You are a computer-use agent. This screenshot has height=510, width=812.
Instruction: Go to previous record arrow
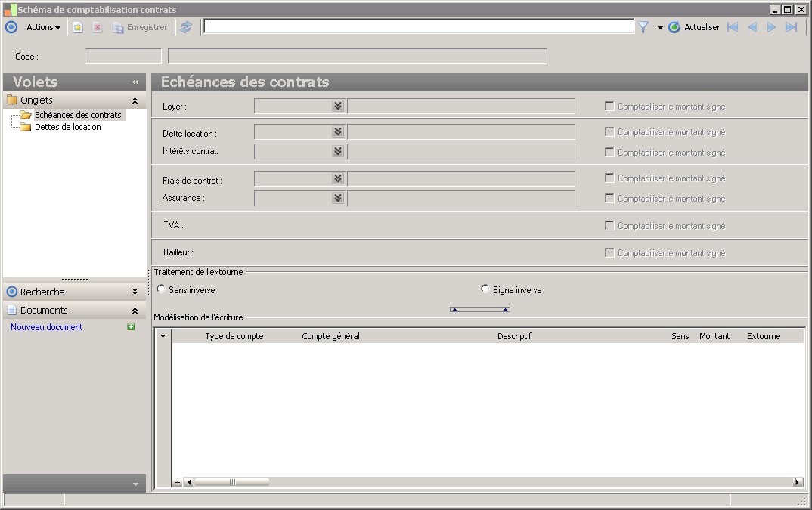pyautogui.click(x=752, y=27)
